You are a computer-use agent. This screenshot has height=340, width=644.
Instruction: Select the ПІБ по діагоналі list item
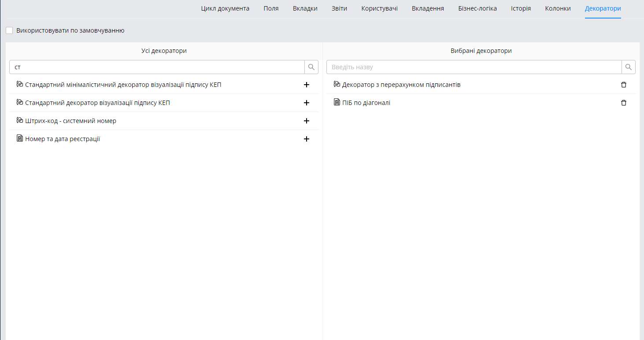481,103
